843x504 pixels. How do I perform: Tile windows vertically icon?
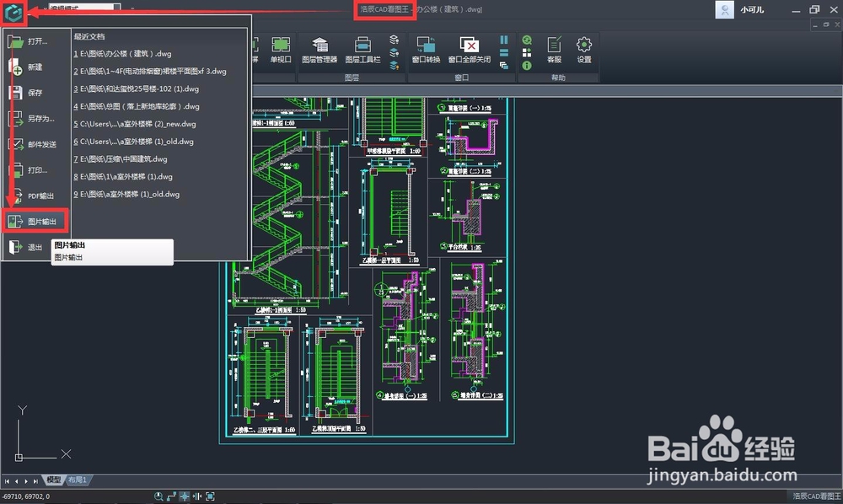point(504,40)
